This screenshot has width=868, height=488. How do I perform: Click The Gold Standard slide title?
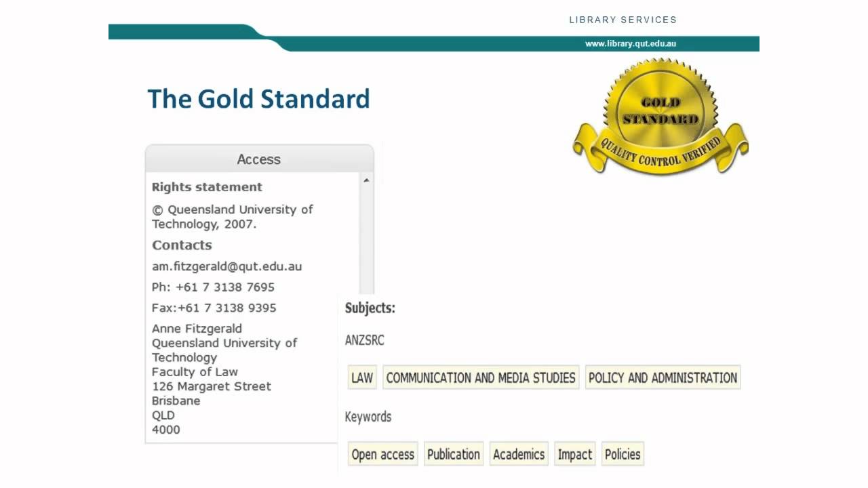click(x=258, y=99)
